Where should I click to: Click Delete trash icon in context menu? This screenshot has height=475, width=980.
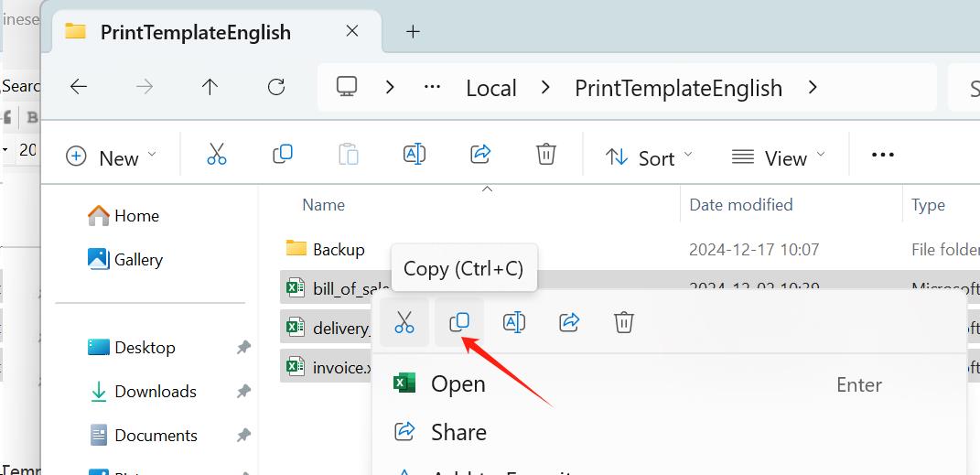pos(624,322)
